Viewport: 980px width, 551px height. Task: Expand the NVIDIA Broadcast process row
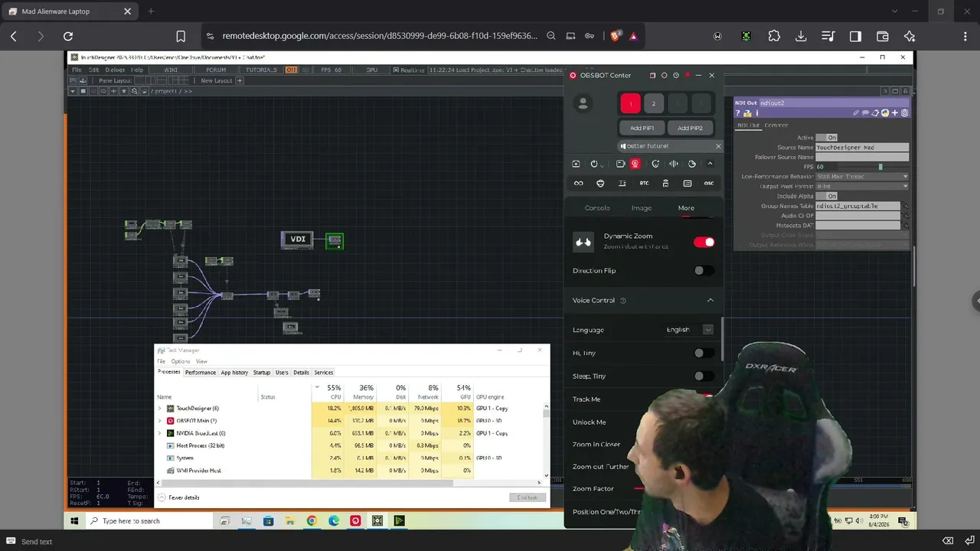point(159,433)
